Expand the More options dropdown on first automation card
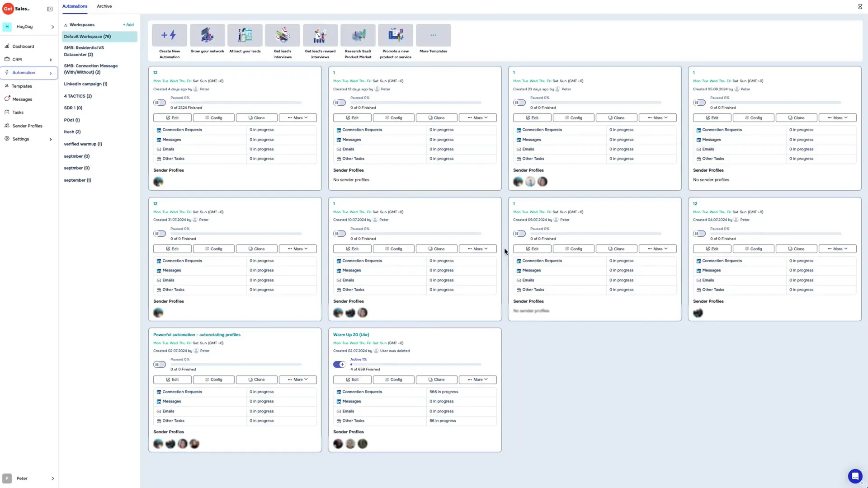Viewport: 868px width, 488px height. click(x=297, y=117)
